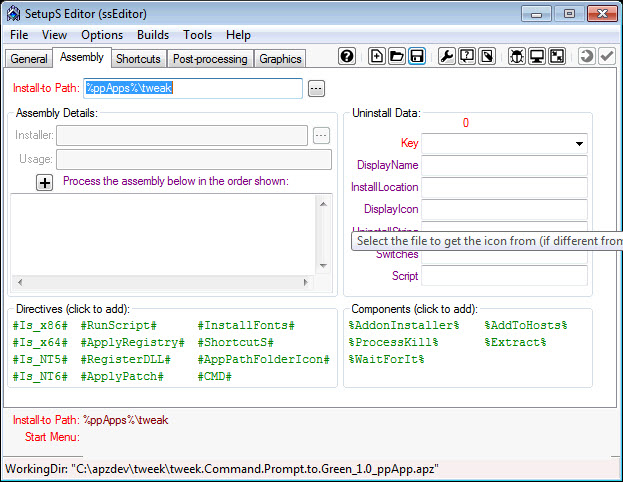This screenshot has height=482, width=623.
Task: Switch to the Shortcuts tab
Action: pos(138,59)
